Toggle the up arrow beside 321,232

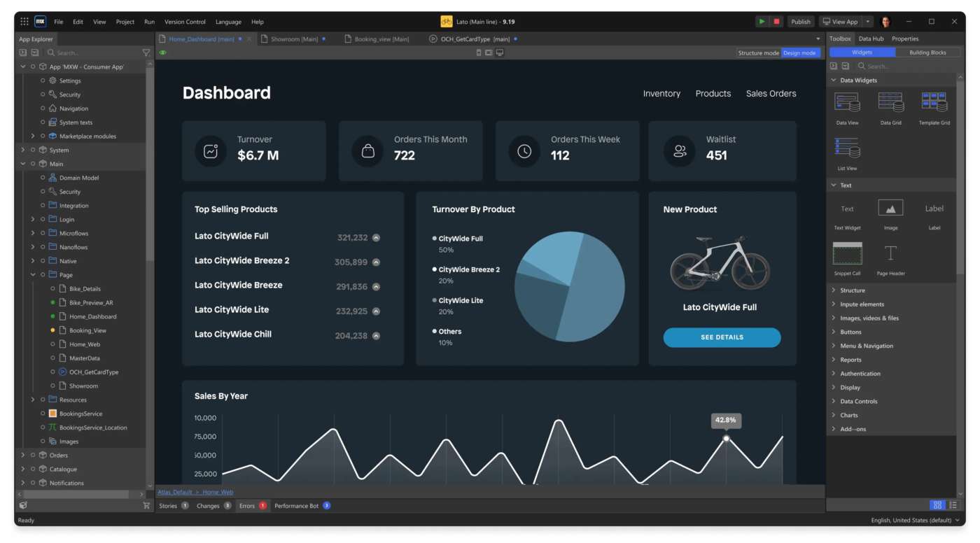(376, 238)
